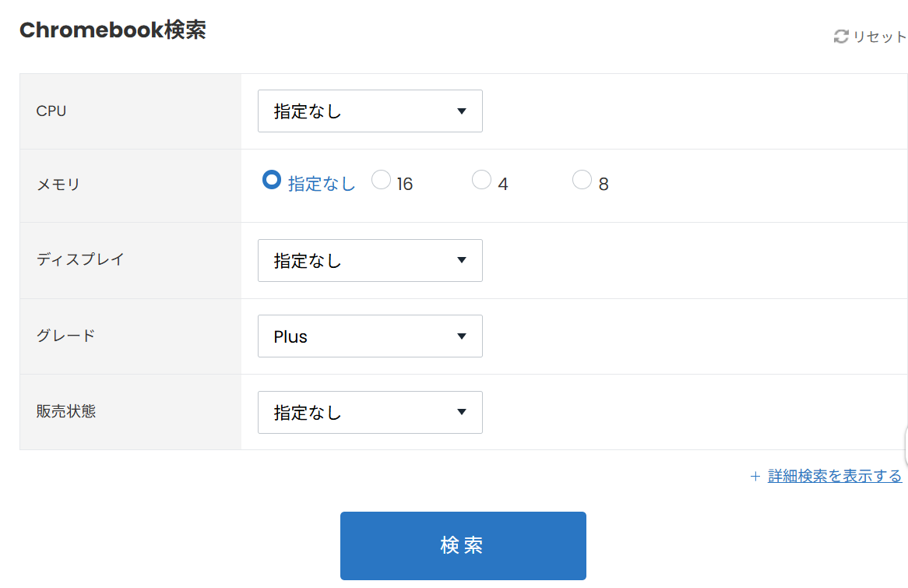Image resolution: width=908 pixels, height=588 pixels.
Task: Click the 詳細検索を表示する link
Action: 835,476
